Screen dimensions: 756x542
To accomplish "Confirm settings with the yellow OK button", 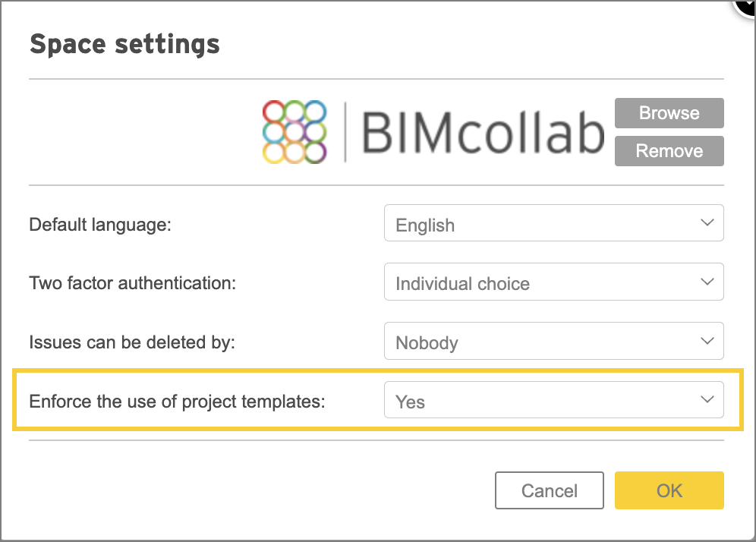I will coord(669,490).
